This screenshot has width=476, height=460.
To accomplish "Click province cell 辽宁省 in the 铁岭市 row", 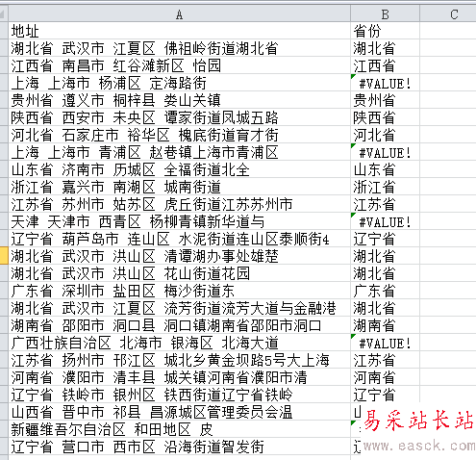I will click(x=385, y=395).
